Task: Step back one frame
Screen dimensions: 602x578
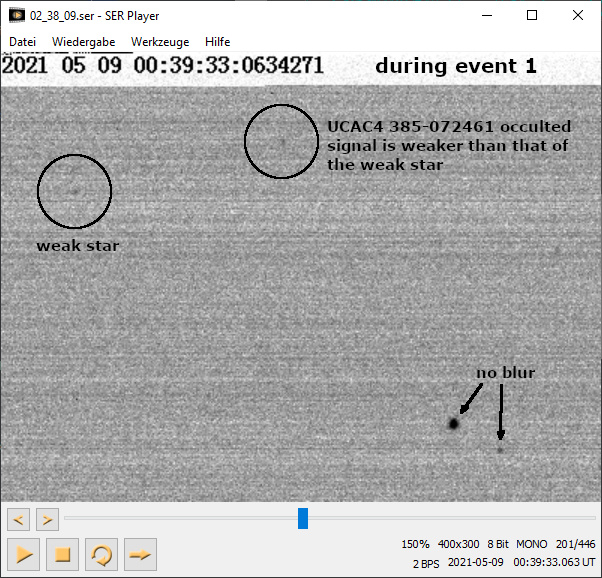Action: point(18,519)
